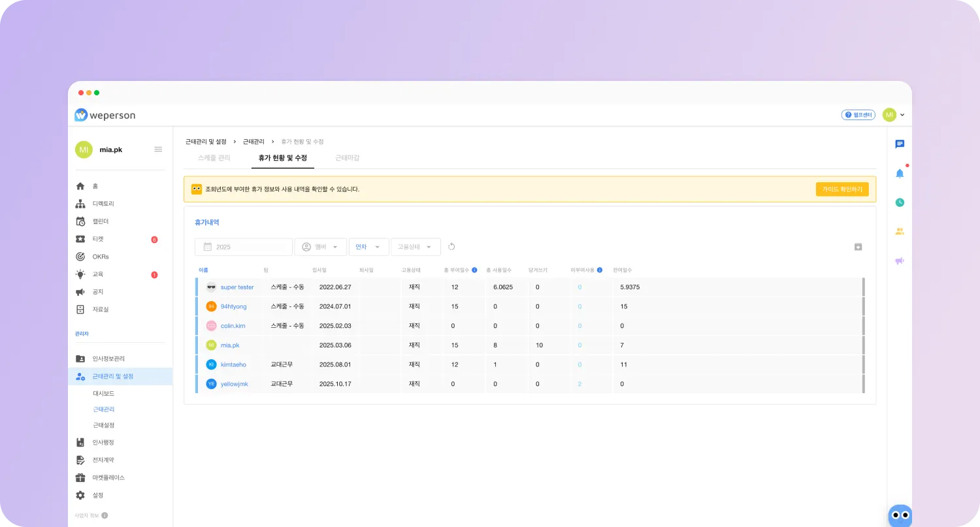The width and height of the screenshot is (980, 527).
Task: Click the 휴가내역 section title
Action: [206, 223]
